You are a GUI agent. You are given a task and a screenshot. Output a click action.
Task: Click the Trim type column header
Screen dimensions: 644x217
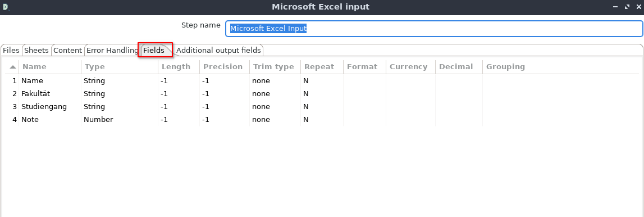coord(275,66)
